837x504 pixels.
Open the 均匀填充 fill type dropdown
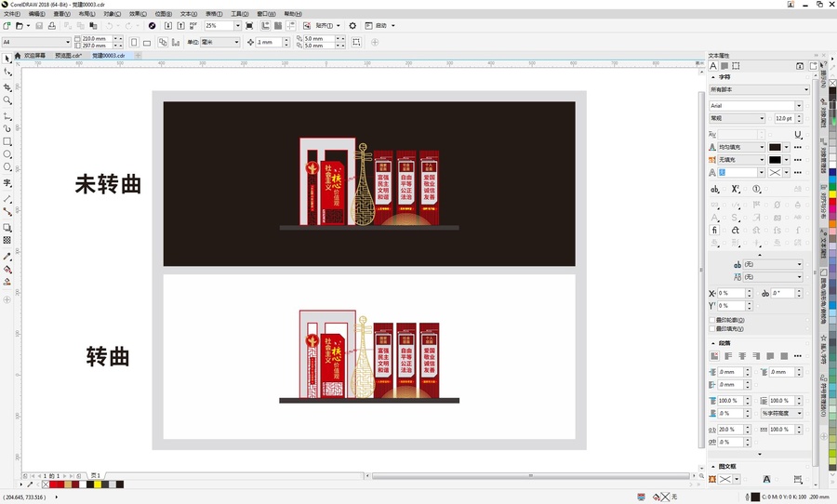point(762,147)
